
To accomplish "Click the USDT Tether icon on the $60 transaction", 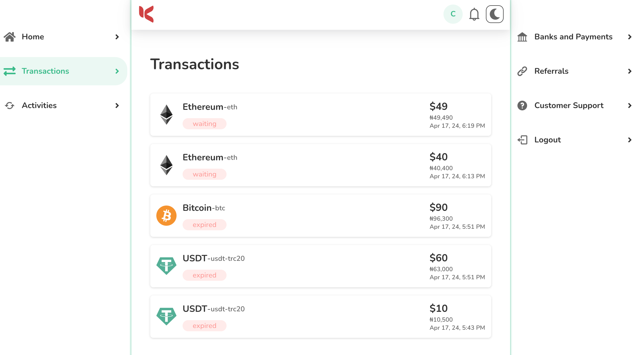I will point(166,266).
